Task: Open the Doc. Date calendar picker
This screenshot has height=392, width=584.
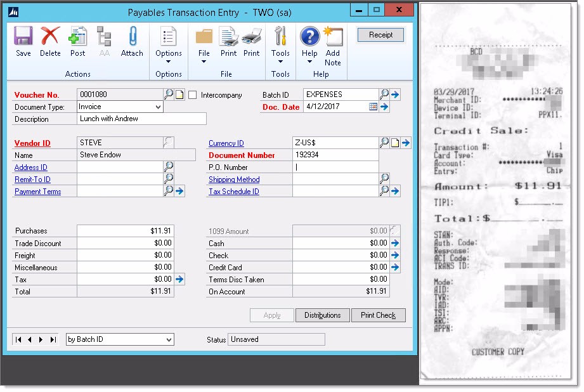Action: click(x=373, y=107)
